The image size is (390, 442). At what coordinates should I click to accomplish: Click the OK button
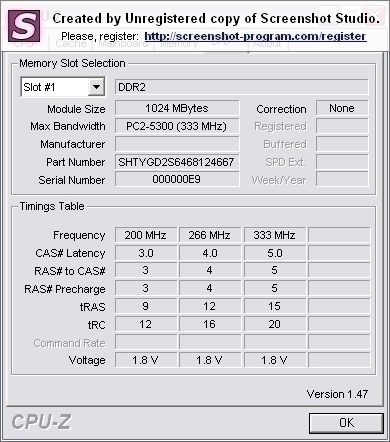[346, 423]
